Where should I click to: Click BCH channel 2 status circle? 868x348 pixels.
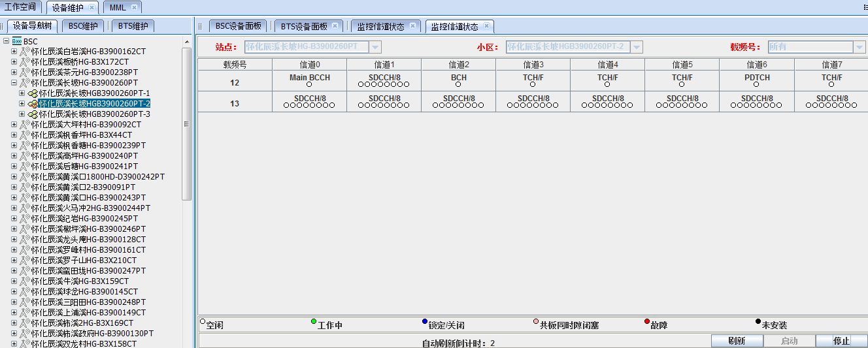pyautogui.click(x=459, y=84)
